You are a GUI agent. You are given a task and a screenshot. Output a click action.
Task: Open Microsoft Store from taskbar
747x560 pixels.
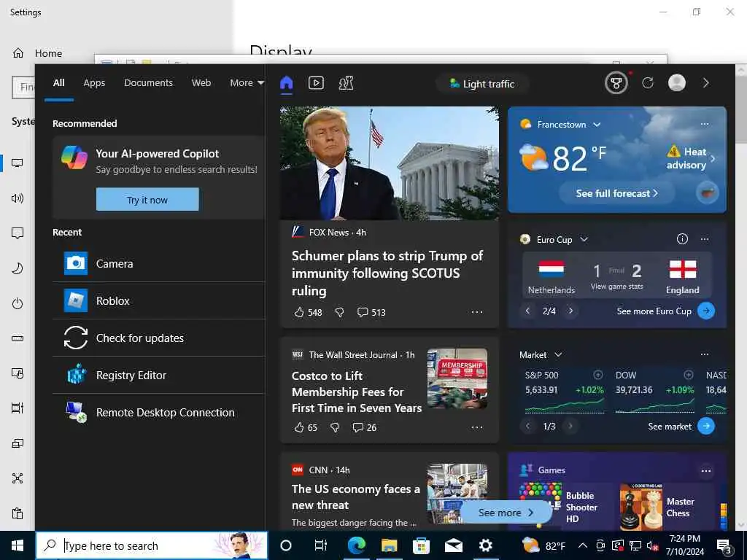[x=421, y=545]
